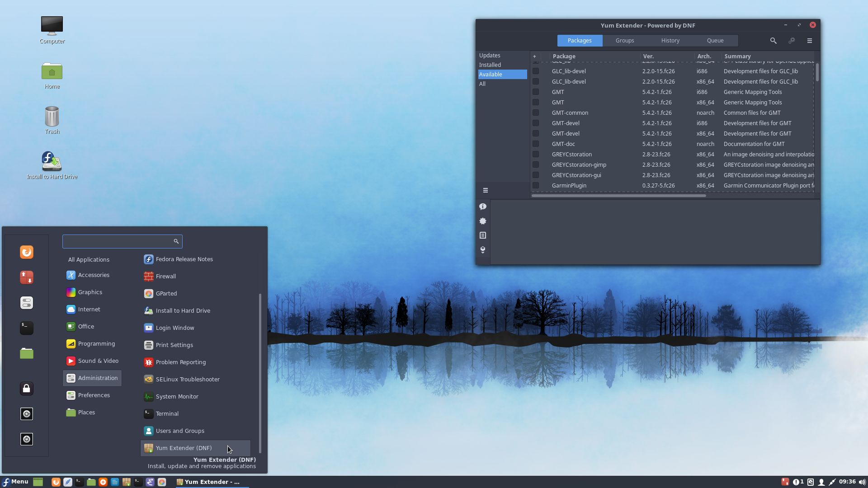Check the GLC_lib-devel x86_64 package checkbox
The image size is (868, 488).
pos(536,82)
